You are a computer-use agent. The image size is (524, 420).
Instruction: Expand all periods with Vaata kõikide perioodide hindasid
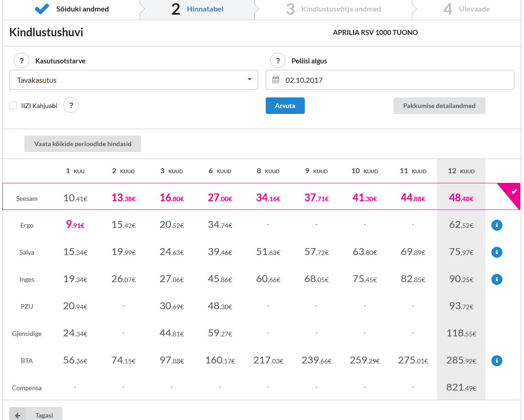83,144
